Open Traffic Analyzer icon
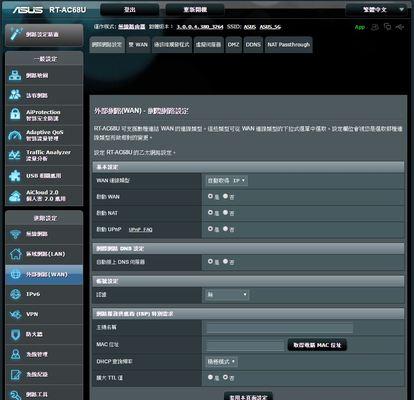Image resolution: width=414 pixels, height=400 pixels. [15, 155]
